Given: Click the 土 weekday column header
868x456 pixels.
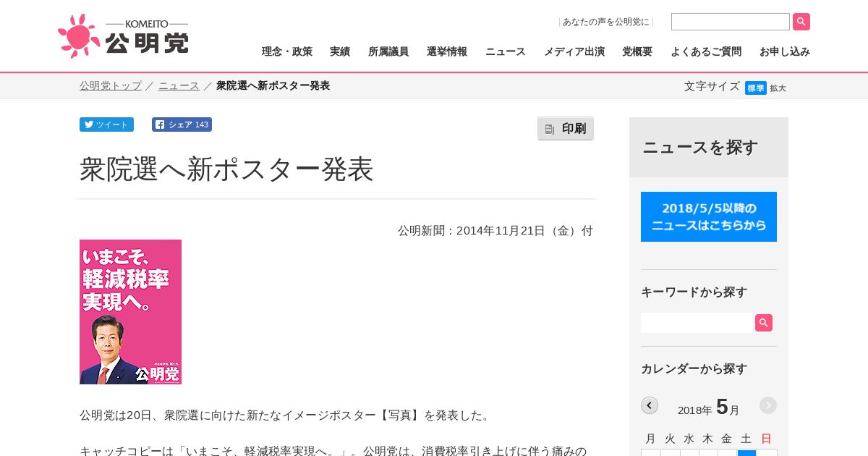Looking at the screenshot, I should [x=746, y=438].
